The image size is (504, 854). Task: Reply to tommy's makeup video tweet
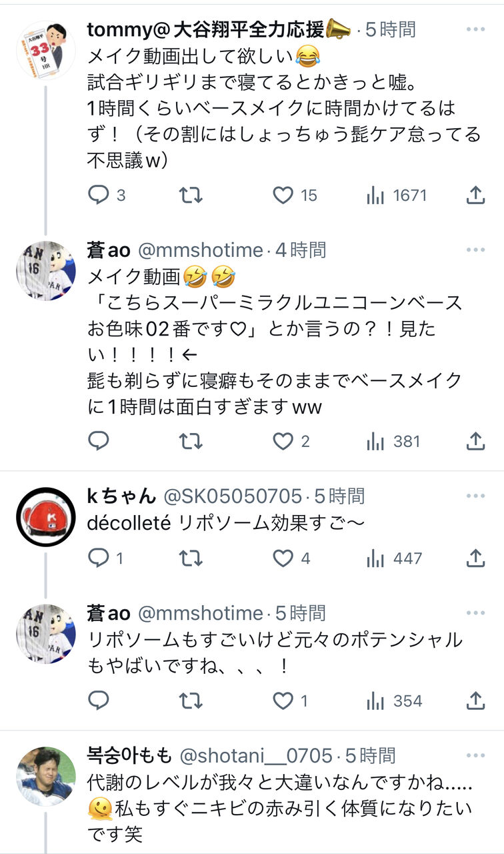107,195
